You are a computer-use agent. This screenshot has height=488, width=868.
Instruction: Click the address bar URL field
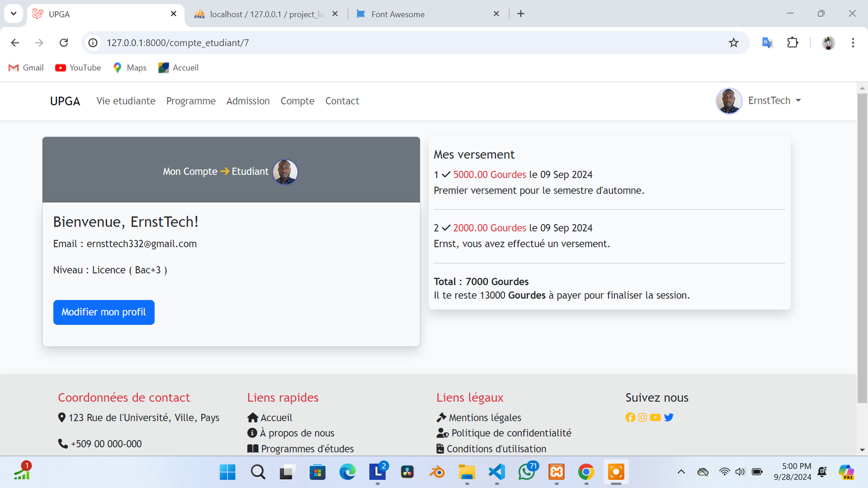click(380, 43)
